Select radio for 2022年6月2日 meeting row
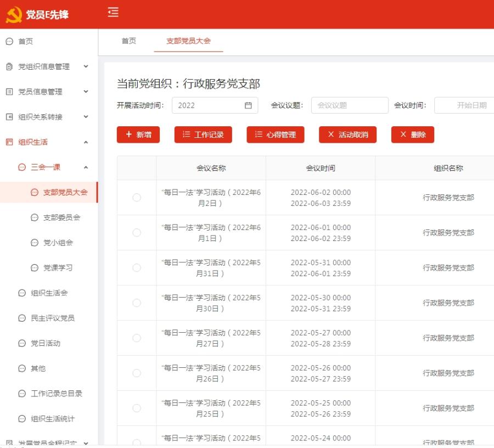This screenshot has height=448, width=494. pyautogui.click(x=137, y=198)
